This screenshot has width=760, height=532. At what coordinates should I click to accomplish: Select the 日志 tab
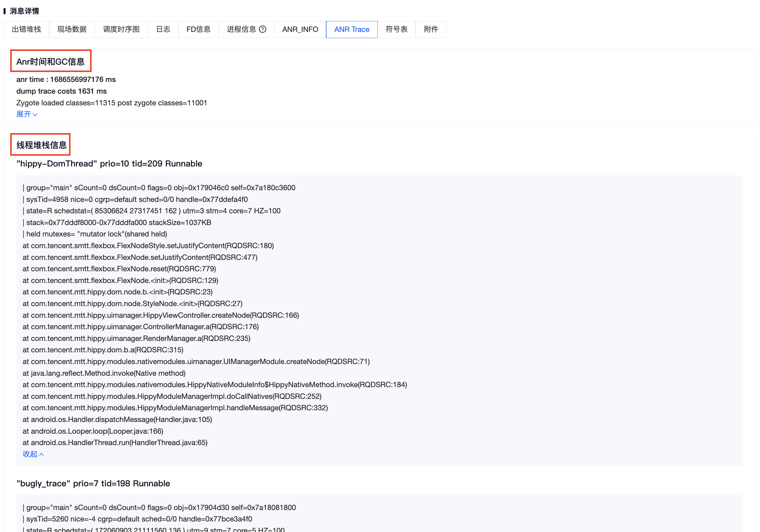click(x=163, y=29)
